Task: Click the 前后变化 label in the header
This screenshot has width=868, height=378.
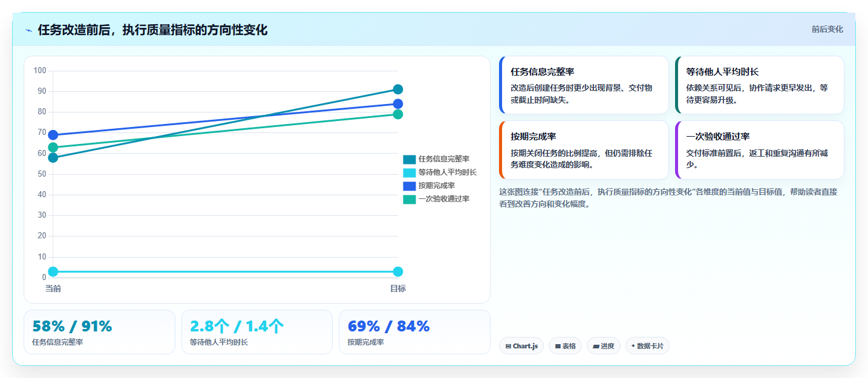Action: 827,30
